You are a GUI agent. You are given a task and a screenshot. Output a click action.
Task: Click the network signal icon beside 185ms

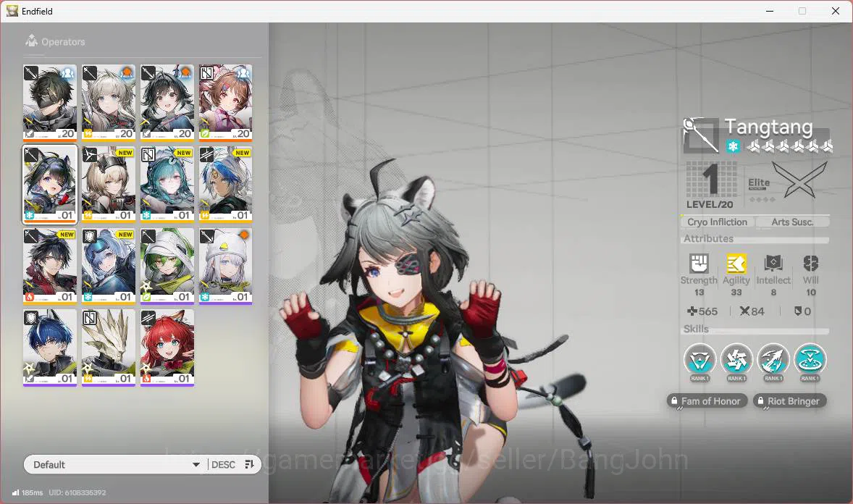(x=15, y=492)
